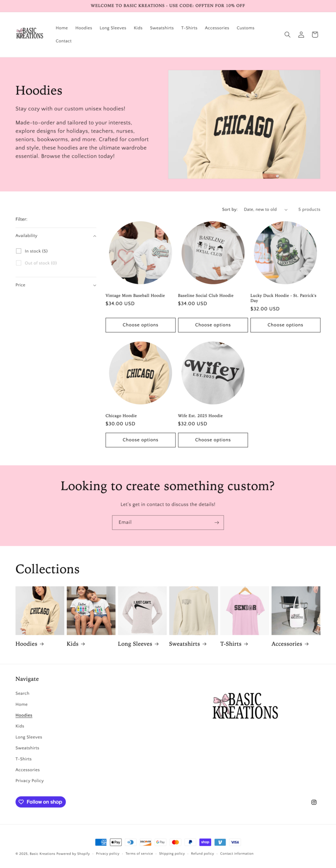Open the Customs menu item
Viewport: 336px width, 868px height.
(245, 28)
